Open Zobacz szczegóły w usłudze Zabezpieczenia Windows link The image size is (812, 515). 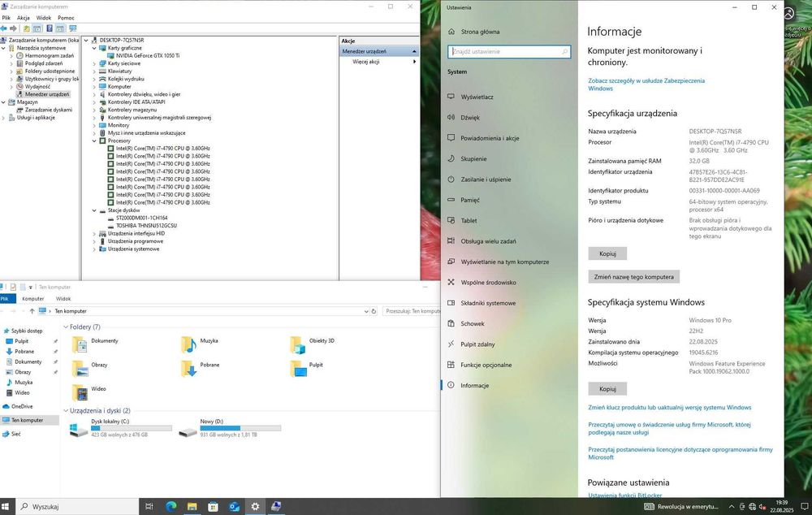pos(646,84)
